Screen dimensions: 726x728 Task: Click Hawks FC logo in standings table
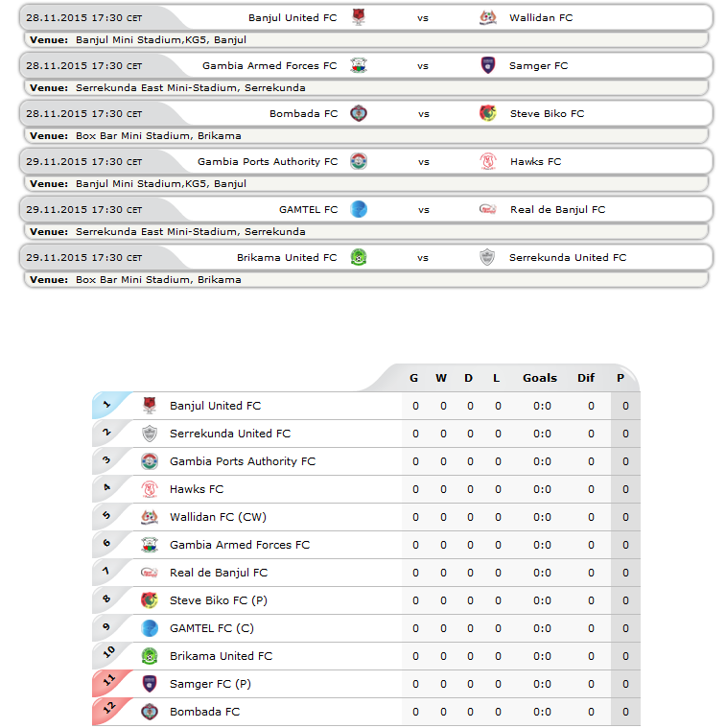149,489
